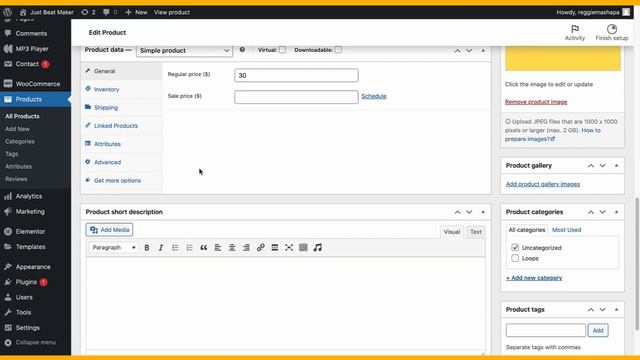Screen dimensions: 640x360
Task: Toggle italic formatting in short description
Action: 161,247
